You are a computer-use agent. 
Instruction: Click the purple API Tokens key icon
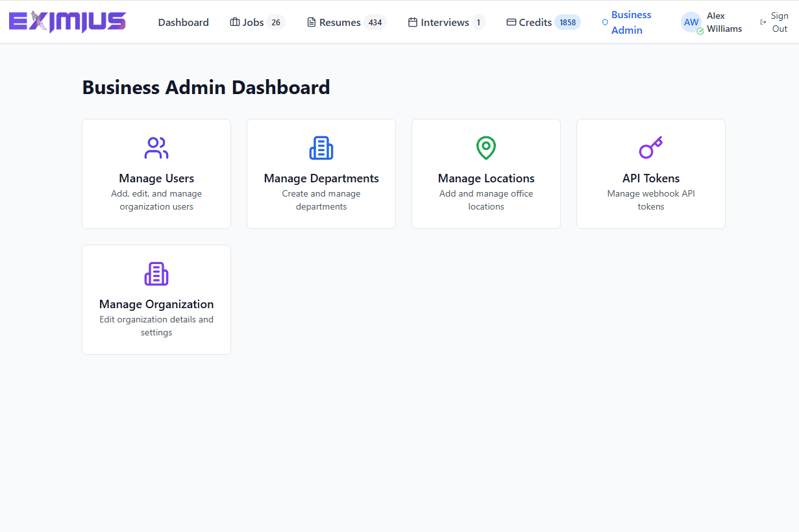(650, 148)
